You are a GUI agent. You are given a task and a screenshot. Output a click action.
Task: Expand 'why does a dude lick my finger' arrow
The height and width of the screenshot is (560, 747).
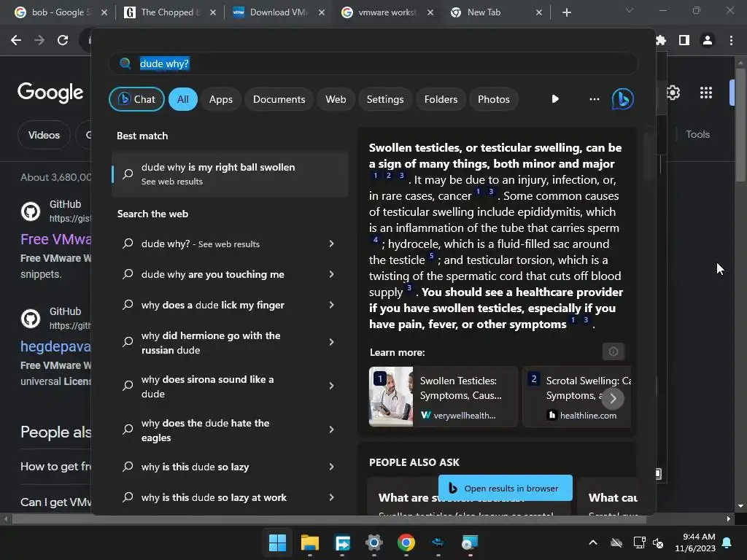[x=332, y=305]
